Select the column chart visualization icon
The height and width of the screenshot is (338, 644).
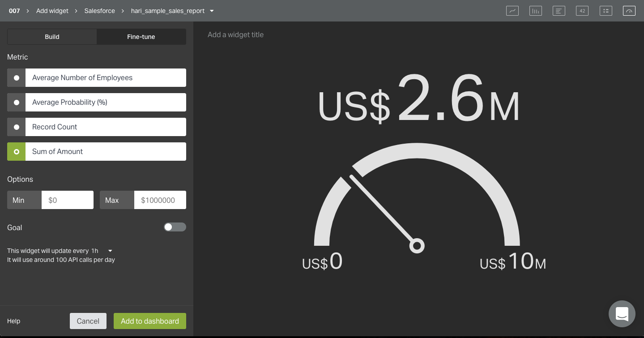click(536, 11)
